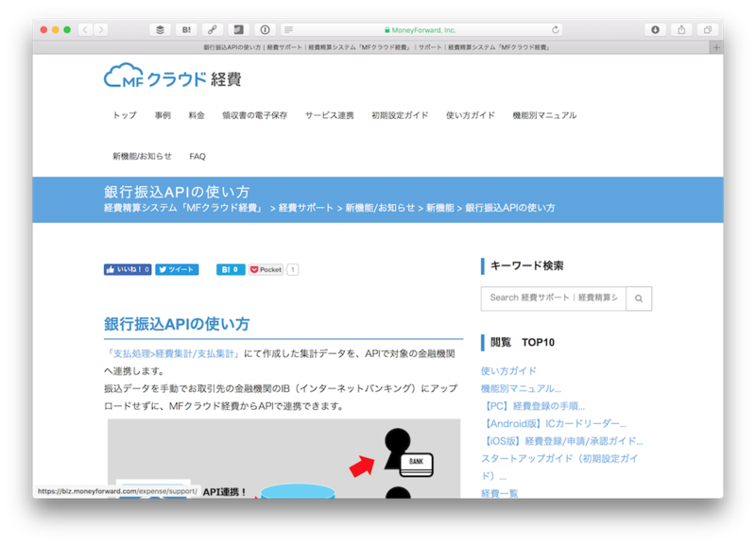
Task: Open the 新機能/お知らせ navigation menu item
Action: coord(143,156)
